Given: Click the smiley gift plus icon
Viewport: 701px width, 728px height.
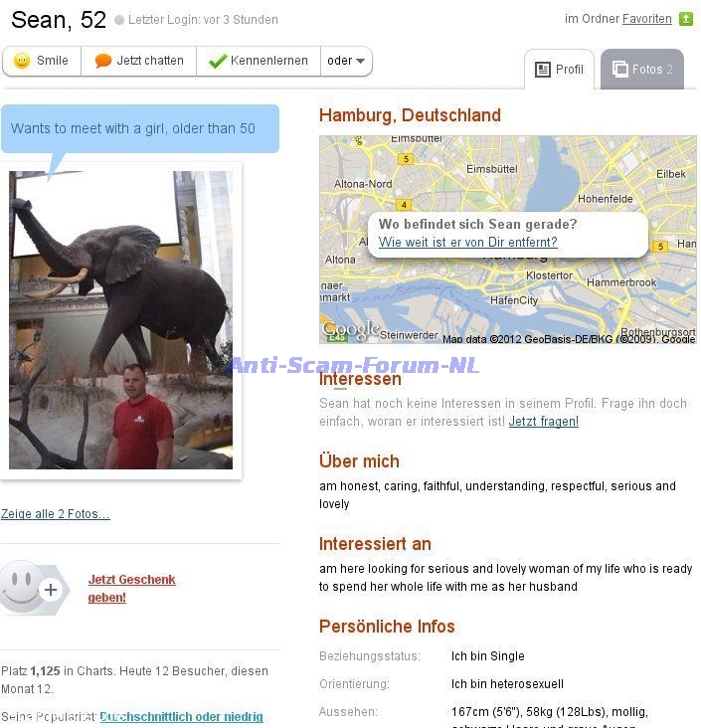Looking at the screenshot, I should tap(35, 589).
